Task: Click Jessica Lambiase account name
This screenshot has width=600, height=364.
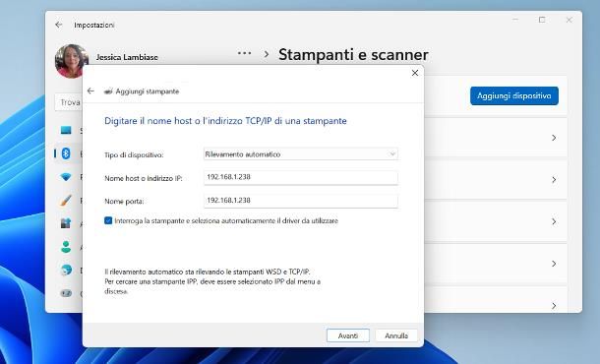Action: 127,57
